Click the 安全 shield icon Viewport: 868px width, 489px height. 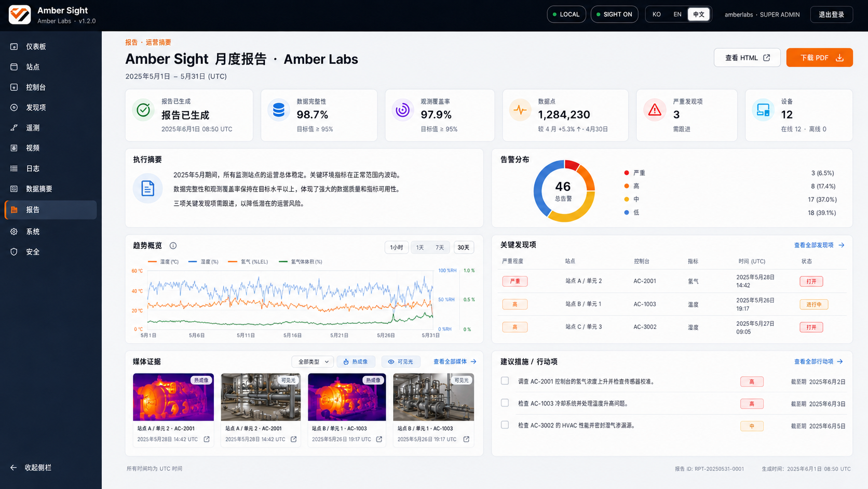pyautogui.click(x=14, y=252)
